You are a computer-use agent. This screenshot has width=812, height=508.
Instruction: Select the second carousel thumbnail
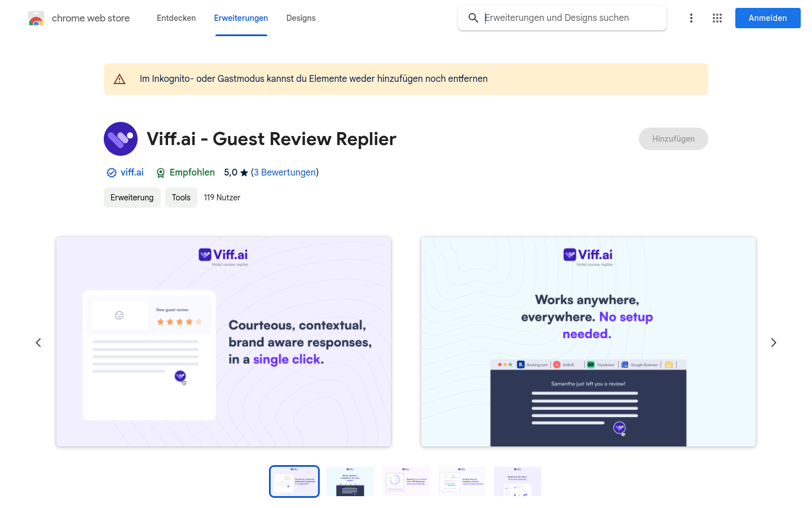(x=350, y=481)
